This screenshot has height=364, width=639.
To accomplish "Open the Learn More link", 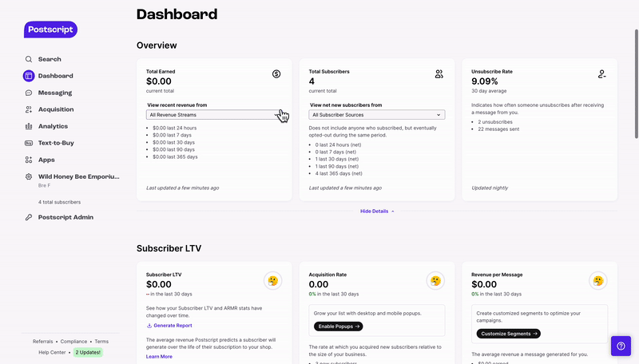I will tap(159, 357).
